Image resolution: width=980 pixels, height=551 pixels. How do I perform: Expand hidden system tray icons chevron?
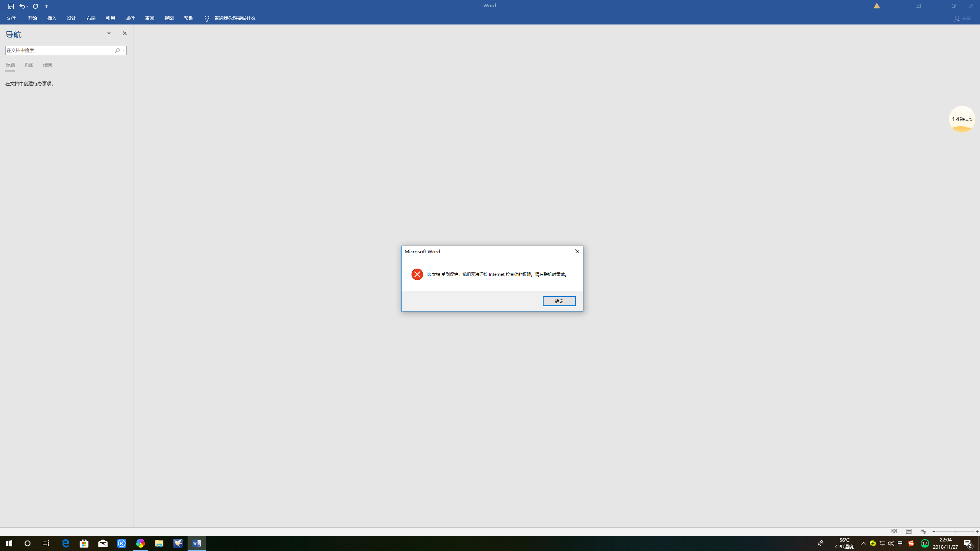[864, 543]
